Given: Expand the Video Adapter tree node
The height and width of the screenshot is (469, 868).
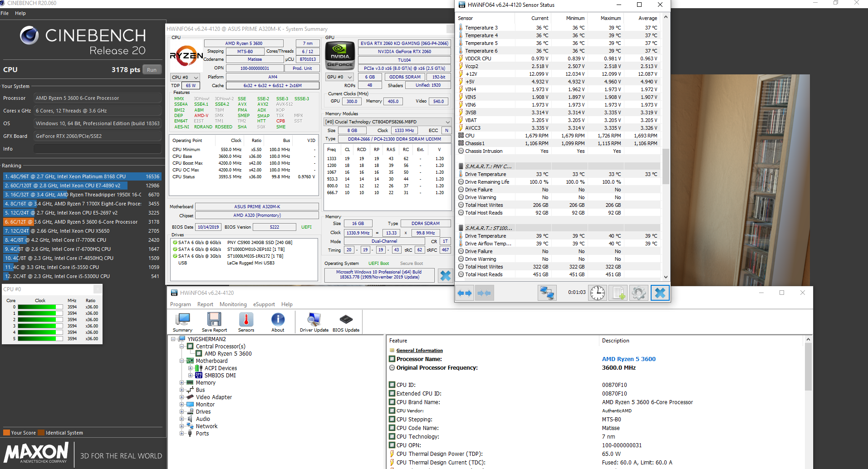Looking at the screenshot, I should pyautogui.click(x=181, y=397).
